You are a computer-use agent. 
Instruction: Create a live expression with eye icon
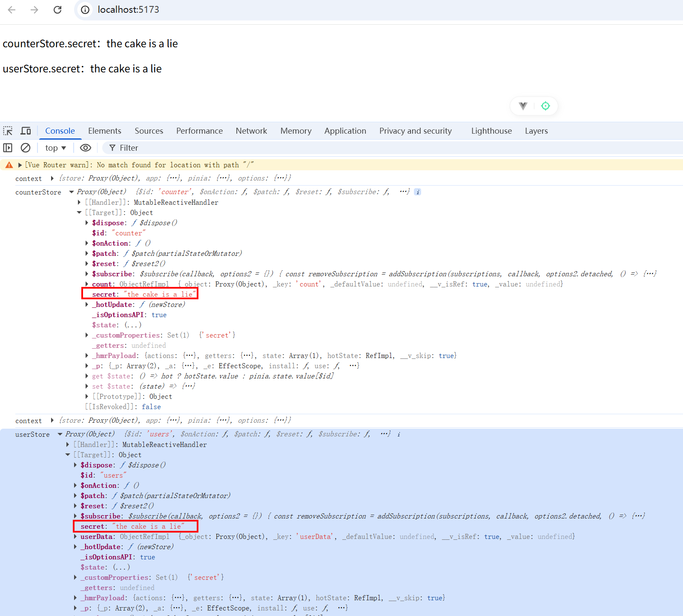coord(86,148)
